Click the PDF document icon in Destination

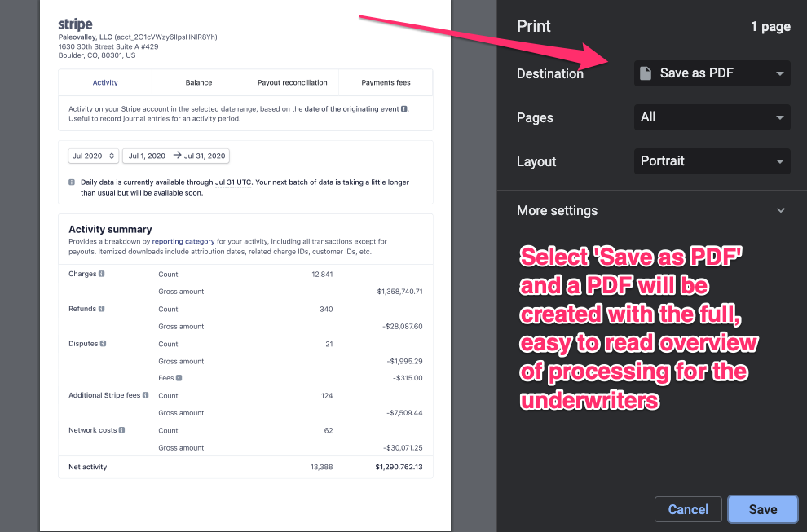click(x=646, y=73)
